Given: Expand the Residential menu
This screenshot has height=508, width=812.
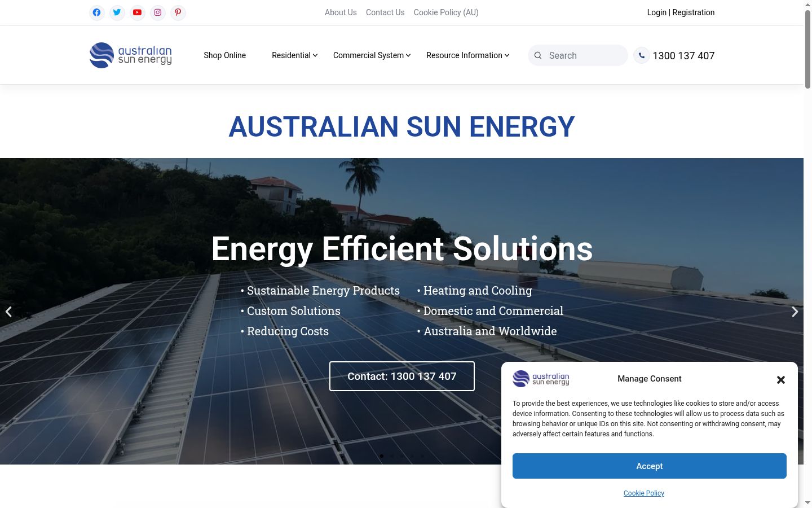Looking at the screenshot, I should tap(295, 55).
